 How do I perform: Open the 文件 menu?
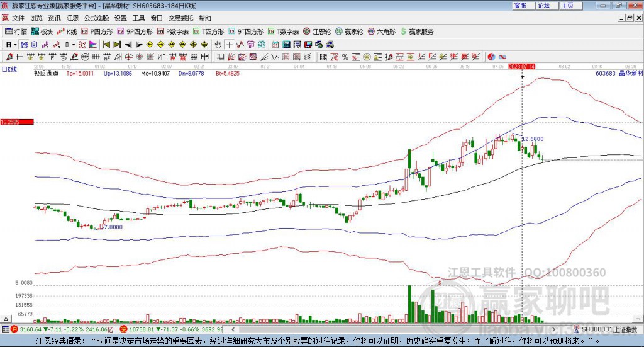(18, 18)
